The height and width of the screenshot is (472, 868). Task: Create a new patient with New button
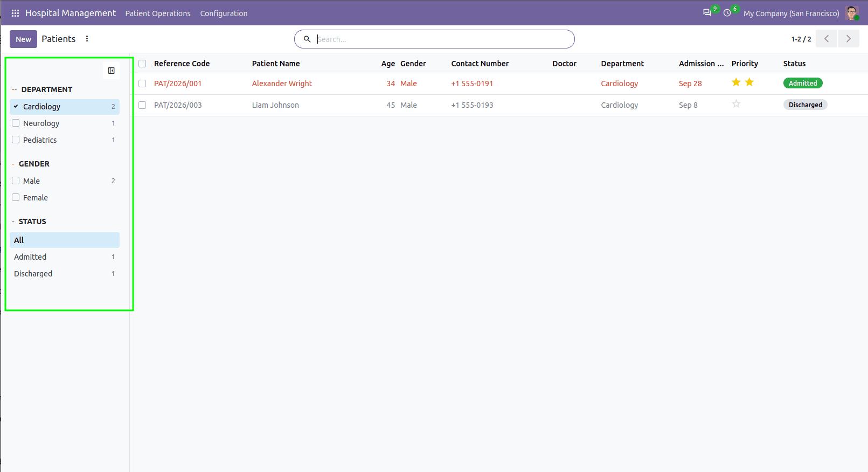pyautogui.click(x=23, y=39)
